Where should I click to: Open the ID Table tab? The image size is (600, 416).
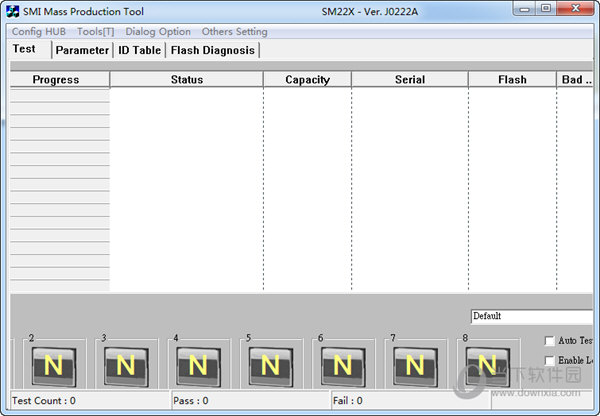point(139,50)
